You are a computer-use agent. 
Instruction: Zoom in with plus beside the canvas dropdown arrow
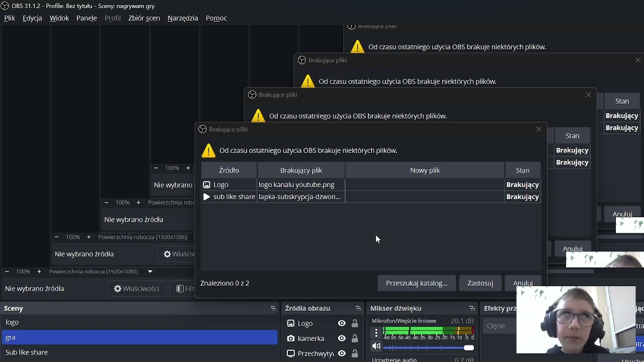pos(39,271)
